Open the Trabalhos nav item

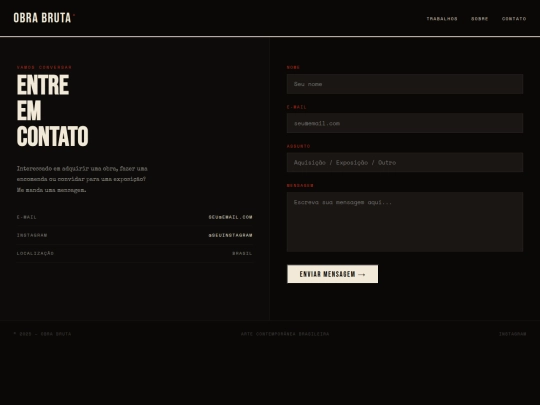tap(442, 19)
